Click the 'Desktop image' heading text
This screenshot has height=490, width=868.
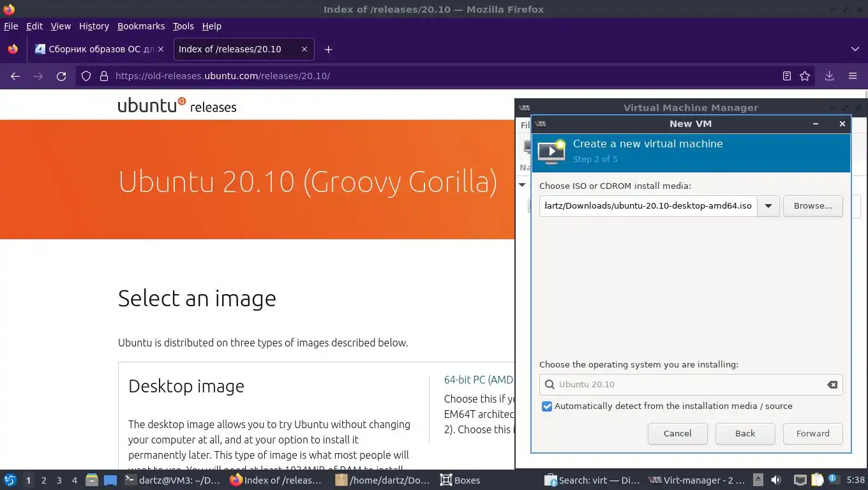[186, 387]
